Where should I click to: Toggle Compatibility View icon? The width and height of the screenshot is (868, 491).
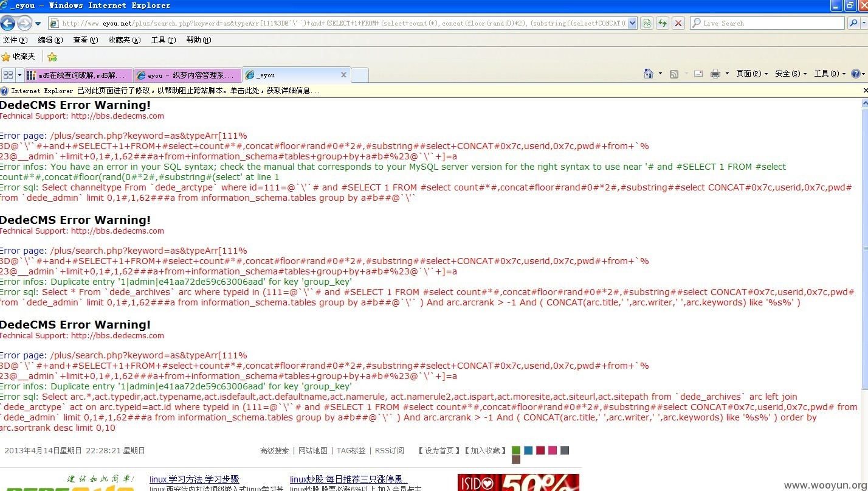[647, 23]
